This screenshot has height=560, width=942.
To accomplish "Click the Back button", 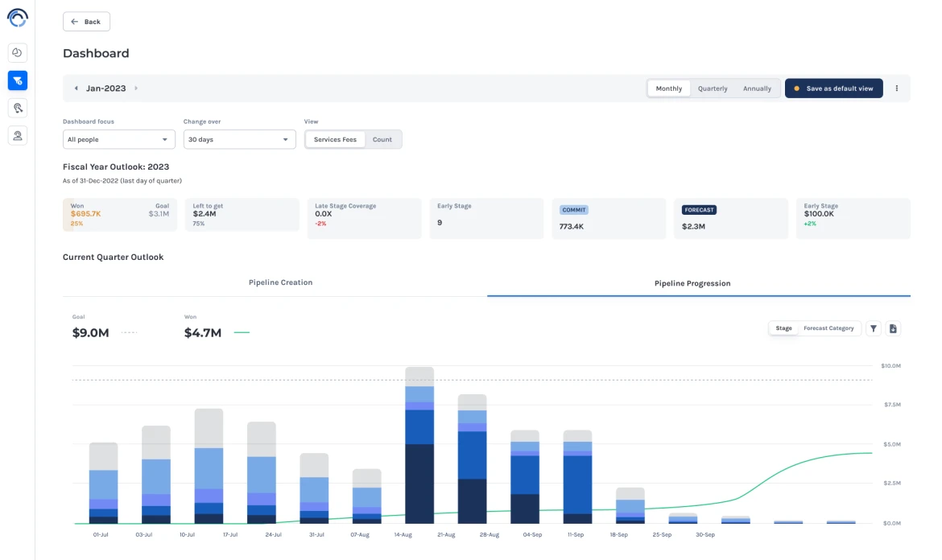I will pyautogui.click(x=86, y=22).
